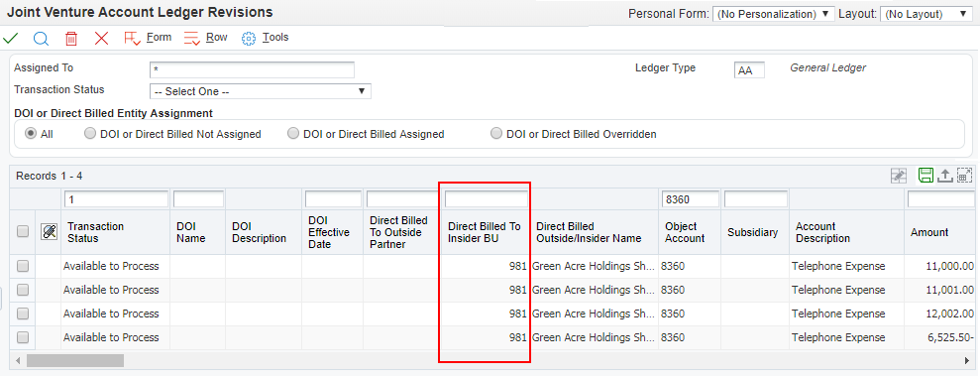Click the Direct Billed To Insider BU filter

pyautogui.click(x=487, y=199)
